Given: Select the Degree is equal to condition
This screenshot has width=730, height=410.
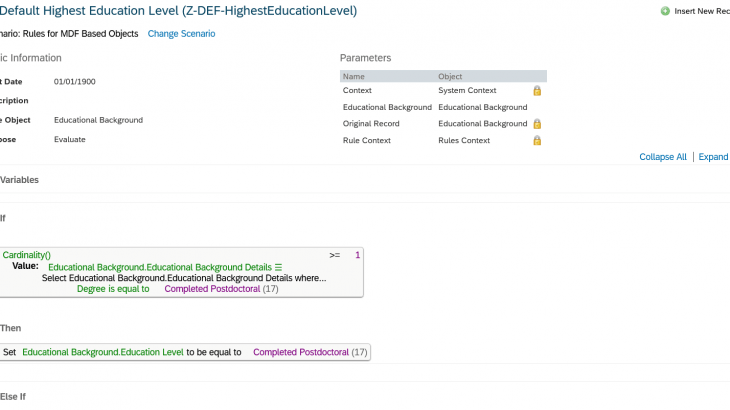Looking at the screenshot, I should click(x=113, y=289).
